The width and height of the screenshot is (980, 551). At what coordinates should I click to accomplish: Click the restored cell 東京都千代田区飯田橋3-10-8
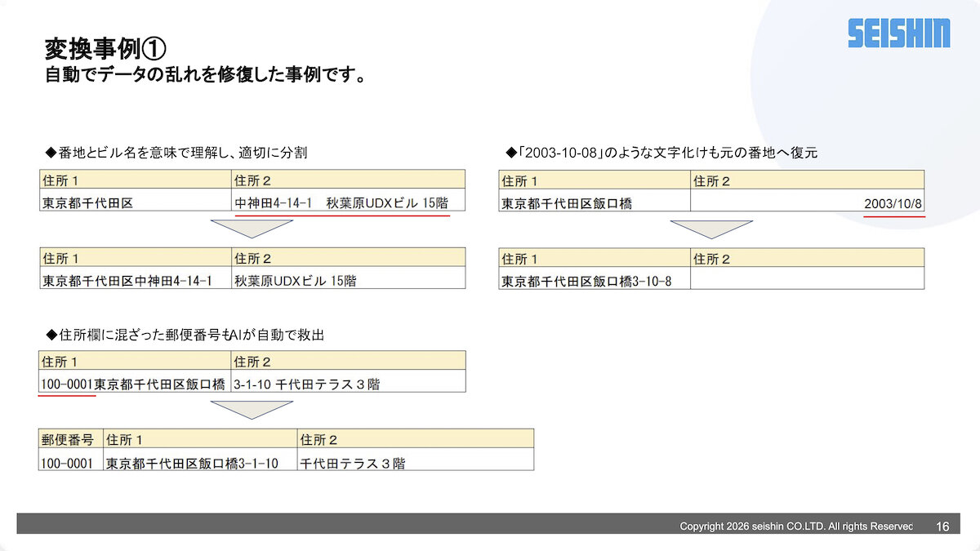(586, 281)
